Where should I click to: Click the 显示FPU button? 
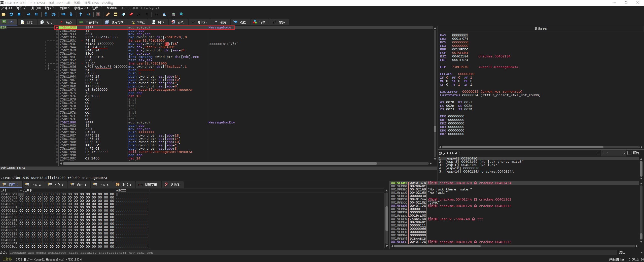(541, 29)
